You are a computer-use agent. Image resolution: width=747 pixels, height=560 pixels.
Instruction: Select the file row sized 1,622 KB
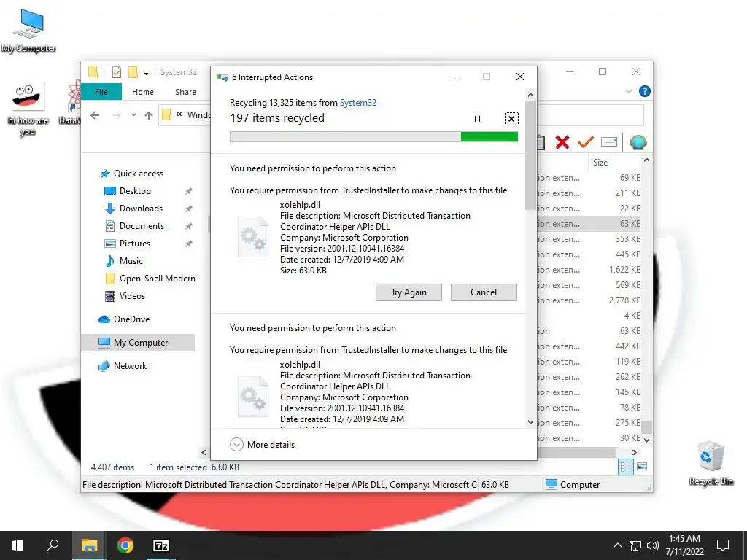(589, 270)
